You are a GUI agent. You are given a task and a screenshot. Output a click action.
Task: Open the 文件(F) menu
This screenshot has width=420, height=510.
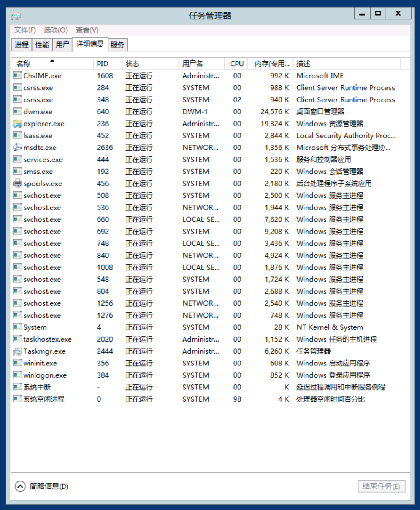click(25, 30)
